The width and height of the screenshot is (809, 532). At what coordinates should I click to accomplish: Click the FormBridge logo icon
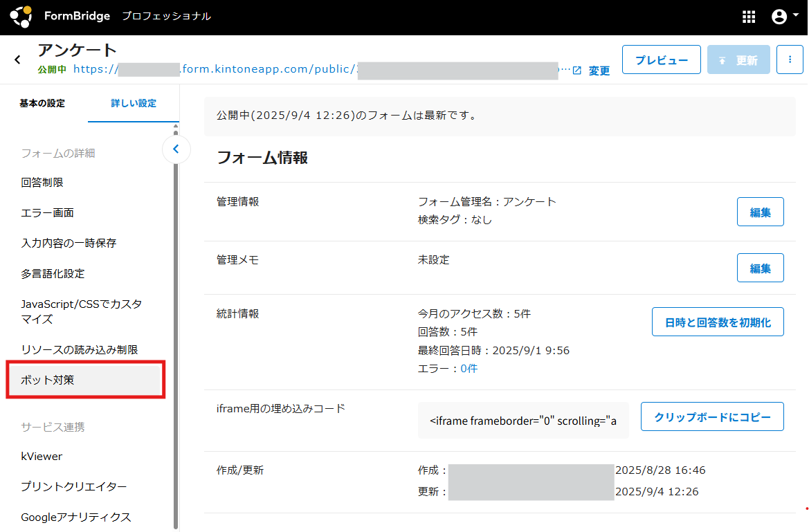[x=21, y=17]
